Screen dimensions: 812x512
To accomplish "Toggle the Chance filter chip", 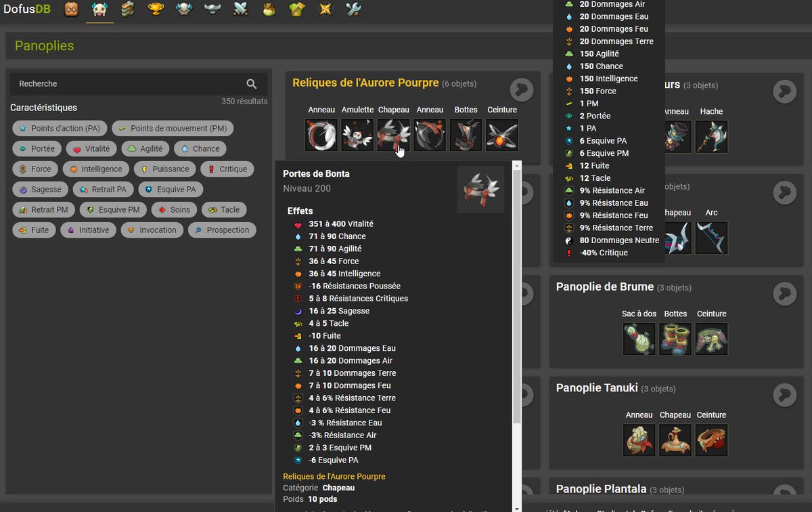I will 200,149.
